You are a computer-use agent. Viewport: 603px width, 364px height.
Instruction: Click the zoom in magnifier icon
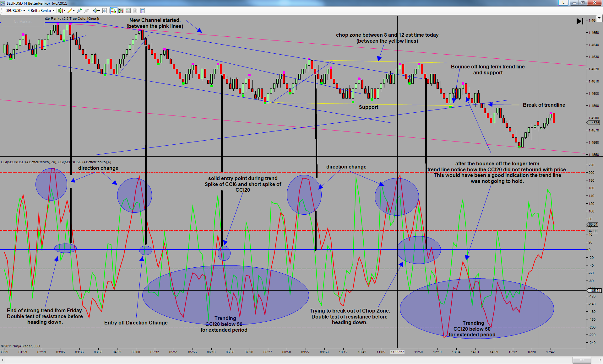79,11
